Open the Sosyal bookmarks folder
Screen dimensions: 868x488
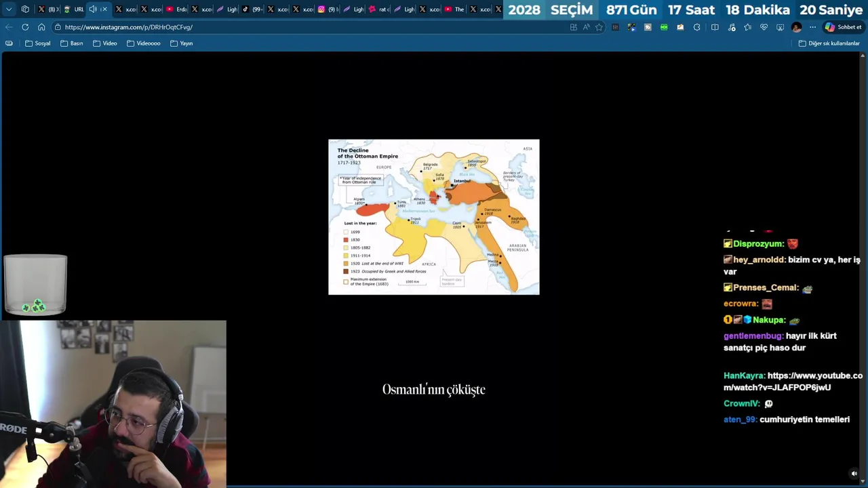(38, 43)
